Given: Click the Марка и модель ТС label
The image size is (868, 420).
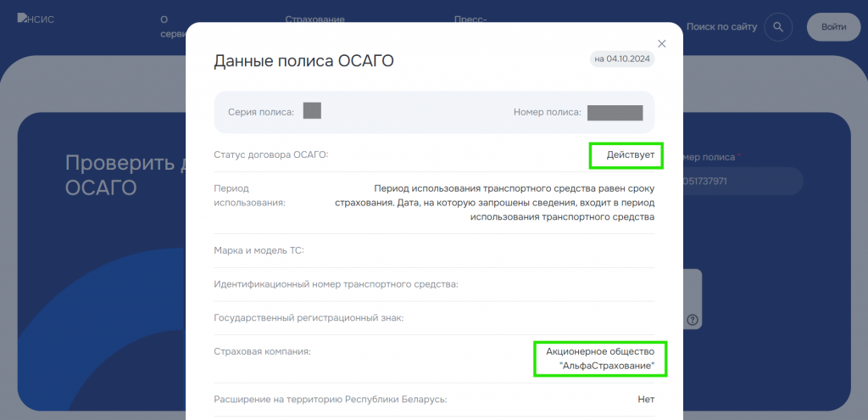Looking at the screenshot, I should [x=259, y=250].
